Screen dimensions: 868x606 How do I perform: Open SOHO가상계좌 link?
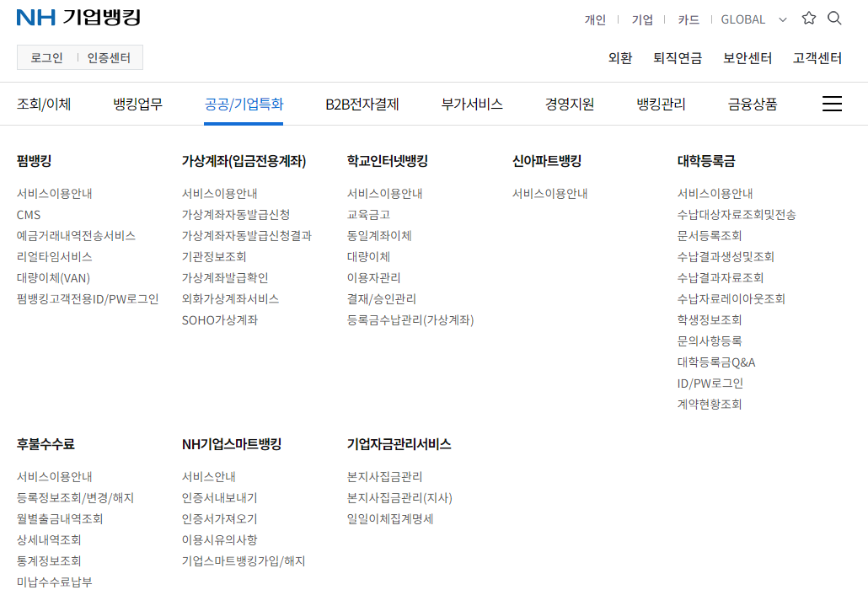click(x=220, y=320)
